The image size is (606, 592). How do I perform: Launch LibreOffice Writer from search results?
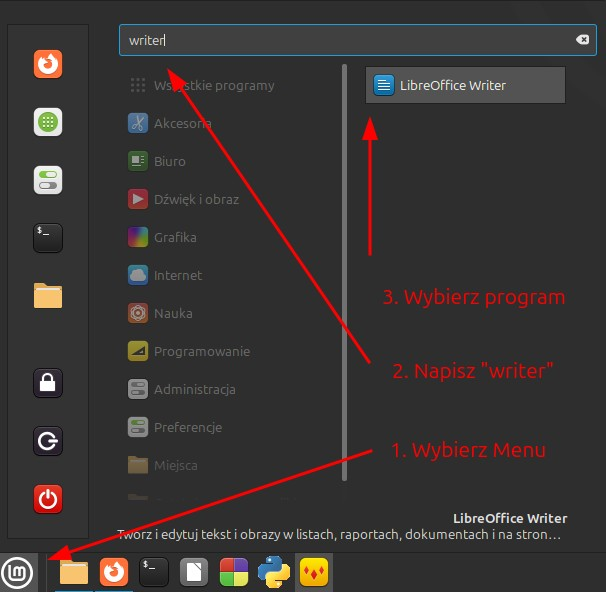click(466, 86)
